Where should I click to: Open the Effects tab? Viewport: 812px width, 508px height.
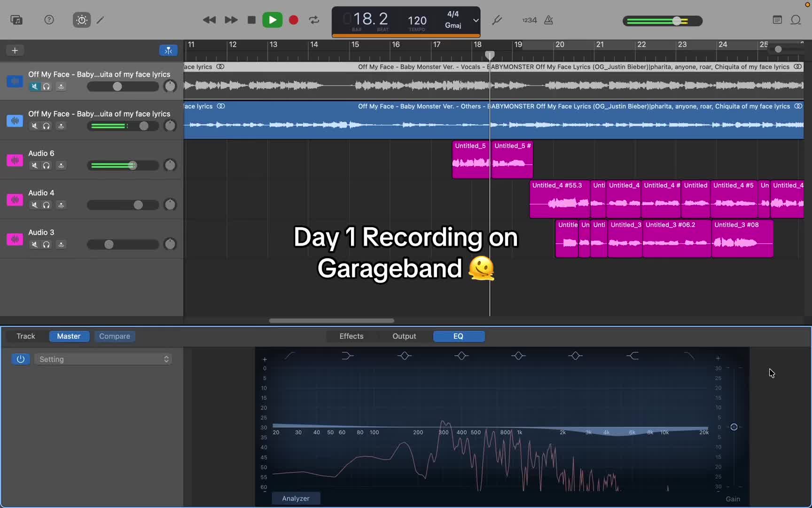[351, 336]
